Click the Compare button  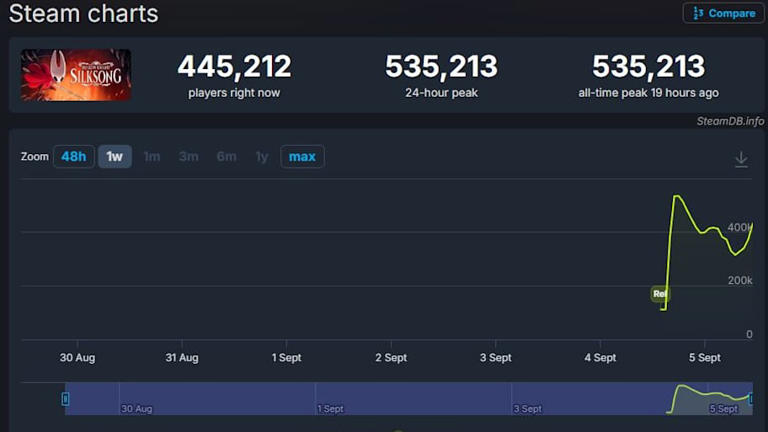tap(723, 13)
